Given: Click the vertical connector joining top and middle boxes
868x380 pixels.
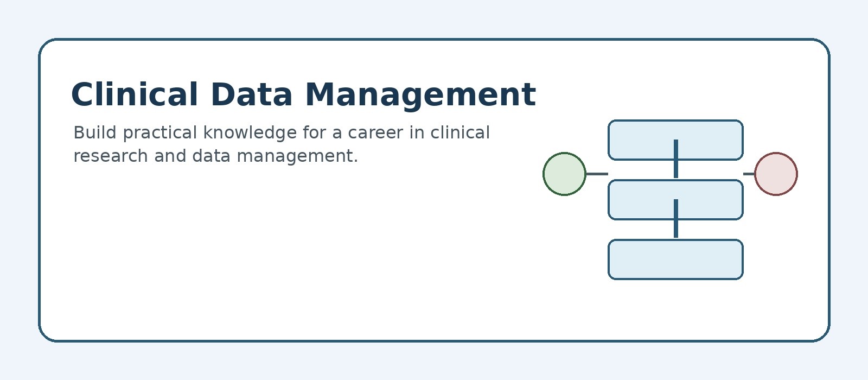Looking at the screenshot, I should (x=676, y=159).
